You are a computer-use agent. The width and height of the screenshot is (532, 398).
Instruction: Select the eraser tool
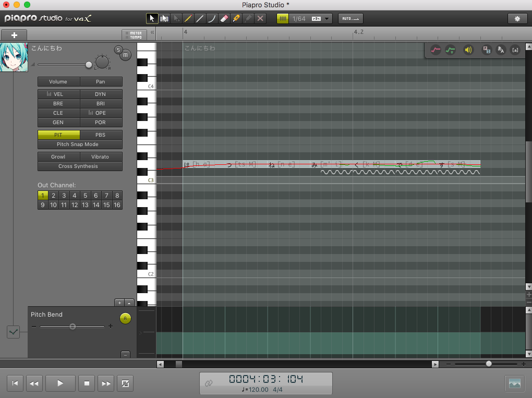pyautogui.click(x=224, y=19)
